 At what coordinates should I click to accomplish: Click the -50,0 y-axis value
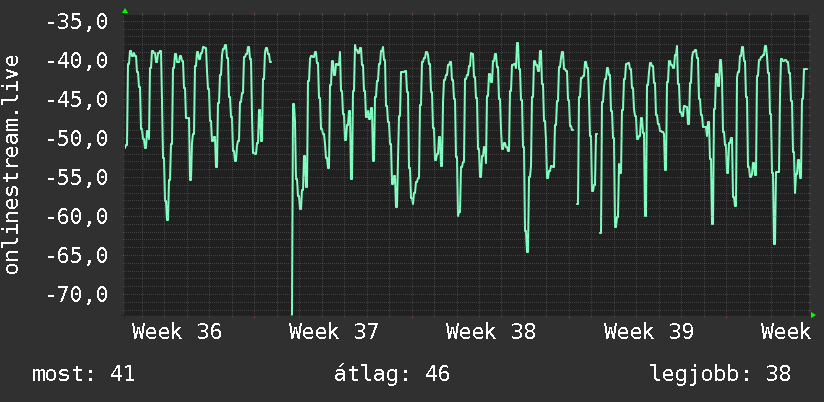[x=77, y=139]
